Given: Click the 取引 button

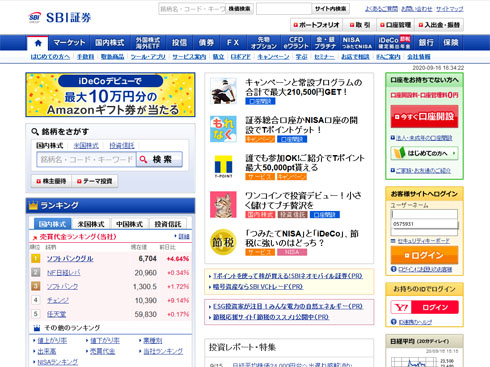Looking at the screenshot, I should (360, 25).
